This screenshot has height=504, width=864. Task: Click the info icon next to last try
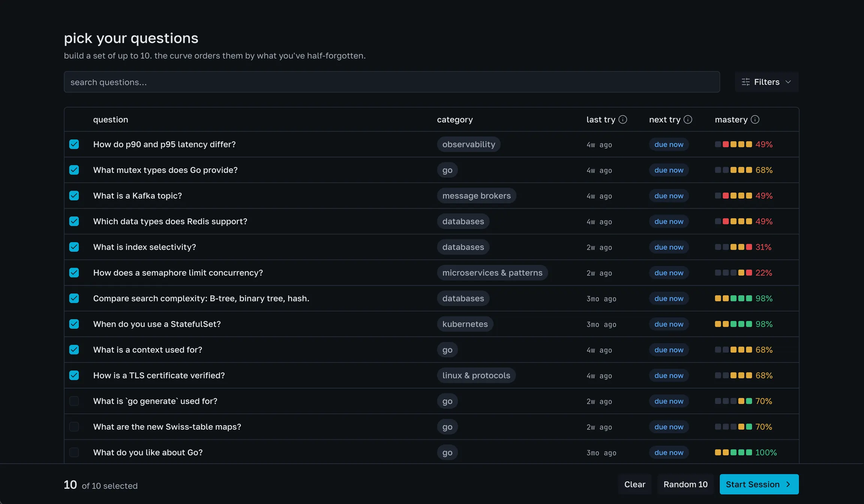coord(622,119)
